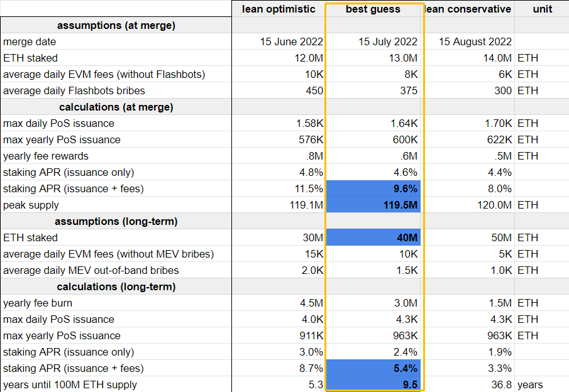Click the blue highlighted 40M ETH staked cell
The height and width of the screenshot is (392, 569).
pos(373,237)
